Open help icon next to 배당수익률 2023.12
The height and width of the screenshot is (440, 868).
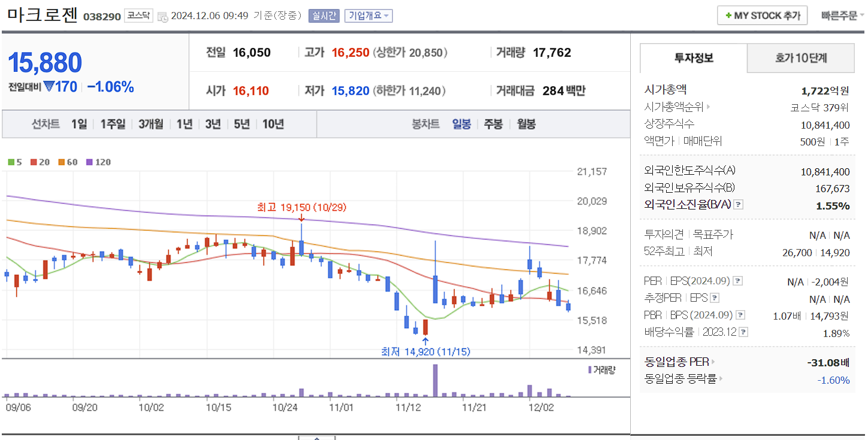pyautogui.click(x=745, y=331)
